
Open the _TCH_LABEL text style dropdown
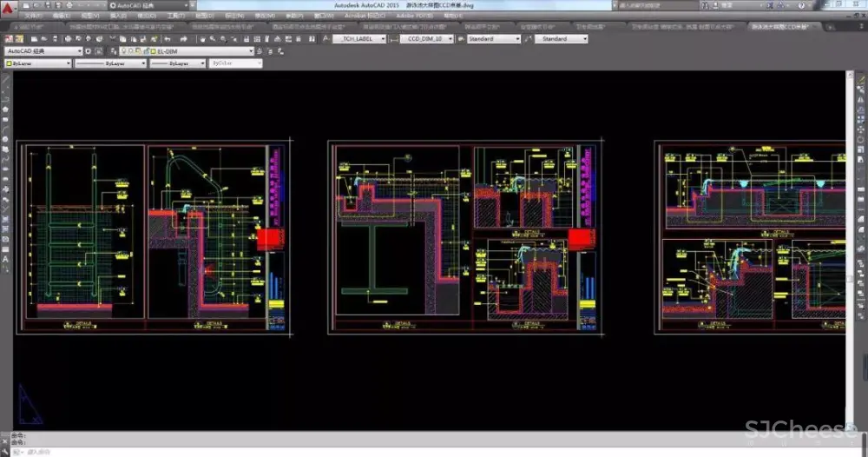[381, 39]
